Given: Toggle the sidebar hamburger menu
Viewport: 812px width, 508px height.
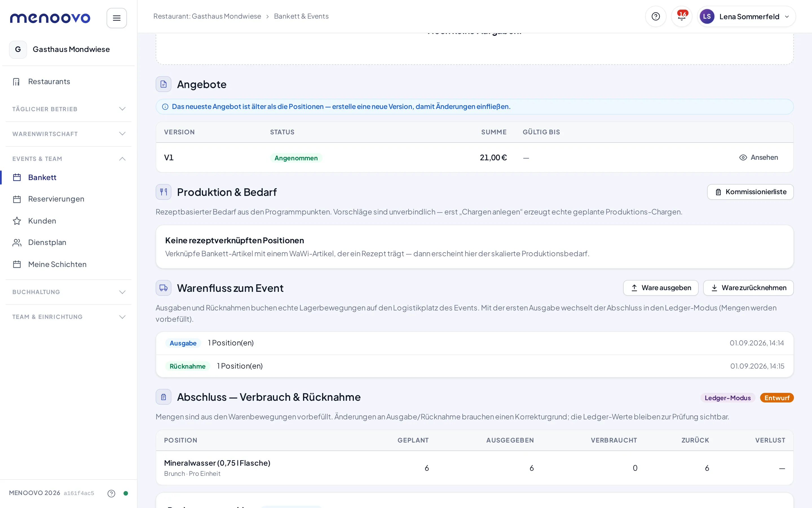Looking at the screenshot, I should [x=116, y=18].
